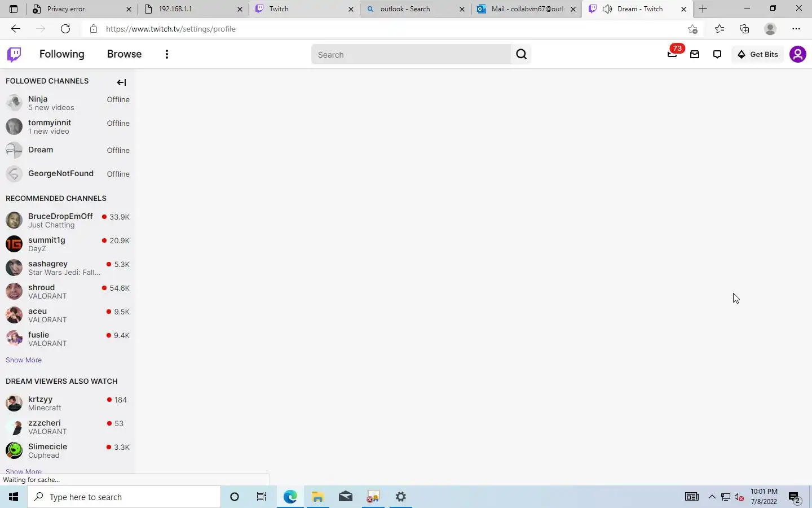Open a new browser tab
Screen dimensions: 812x508
pos(703,9)
